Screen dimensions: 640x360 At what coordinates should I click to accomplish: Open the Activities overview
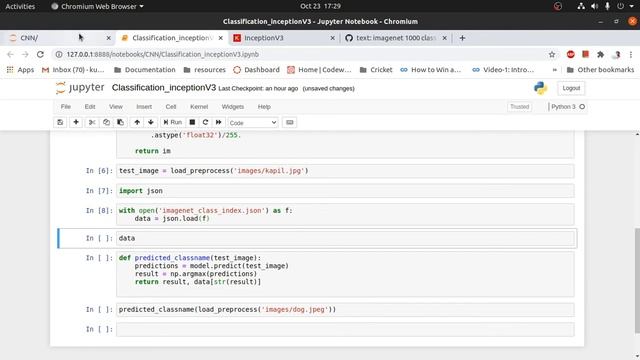point(20,6)
